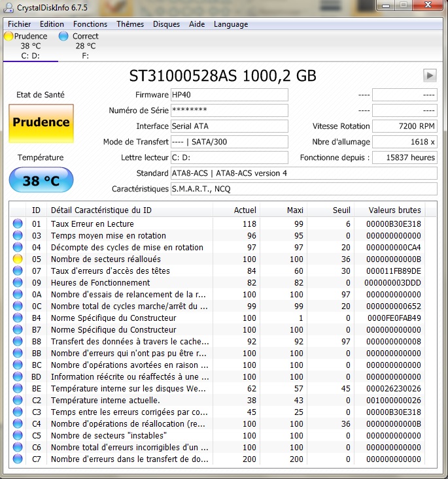448x479 pixels.
Task: Select the Prudence C: D: disk tab
Action: [30, 46]
